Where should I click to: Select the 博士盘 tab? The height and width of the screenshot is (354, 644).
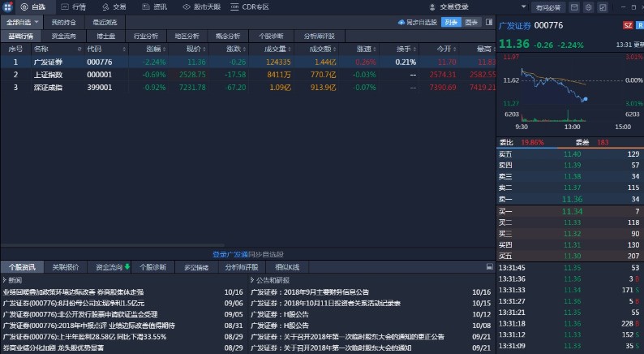106,37
